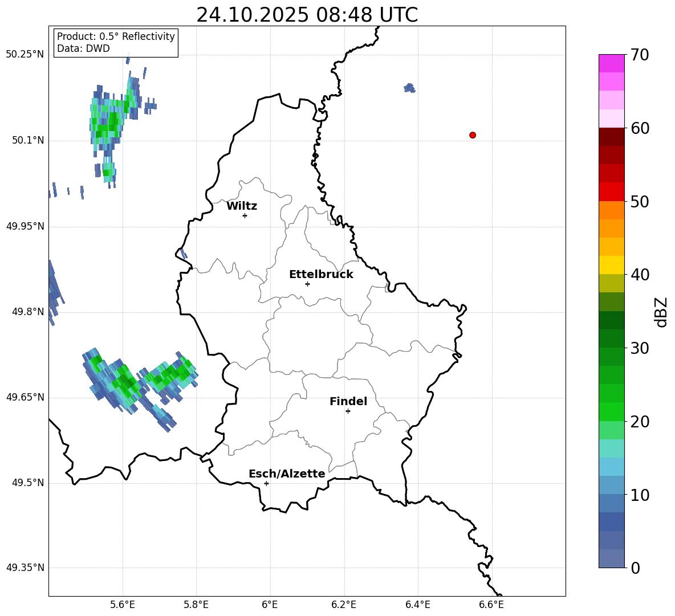Click the 50.1°N latitude label
Image resolution: width=675 pixels, height=616 pixels.
click(x=27, y=140)
